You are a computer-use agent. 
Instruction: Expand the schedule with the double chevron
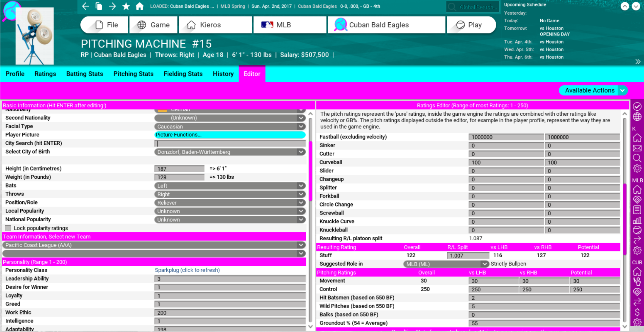pyautogui.click(x=638, y=62)
